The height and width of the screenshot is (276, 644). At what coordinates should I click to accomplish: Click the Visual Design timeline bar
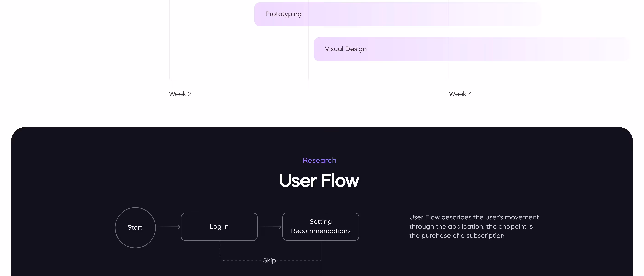click(x=471, y=49)
